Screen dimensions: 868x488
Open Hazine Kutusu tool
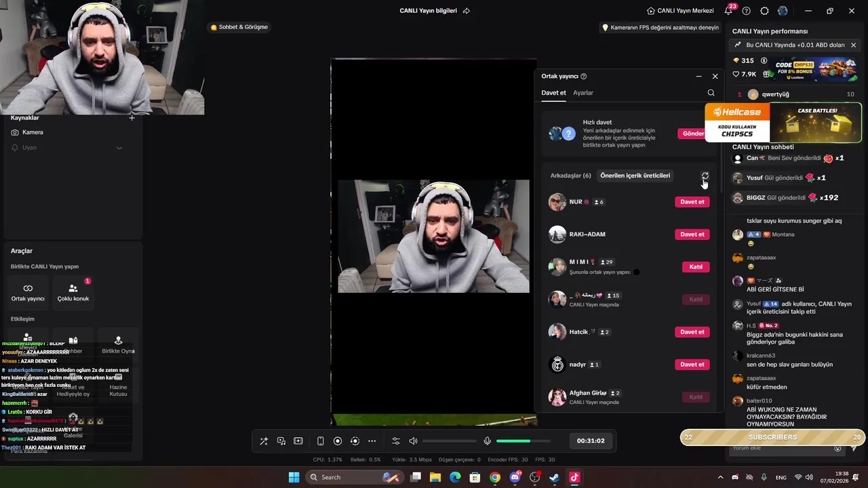click(x=118, y=384)
